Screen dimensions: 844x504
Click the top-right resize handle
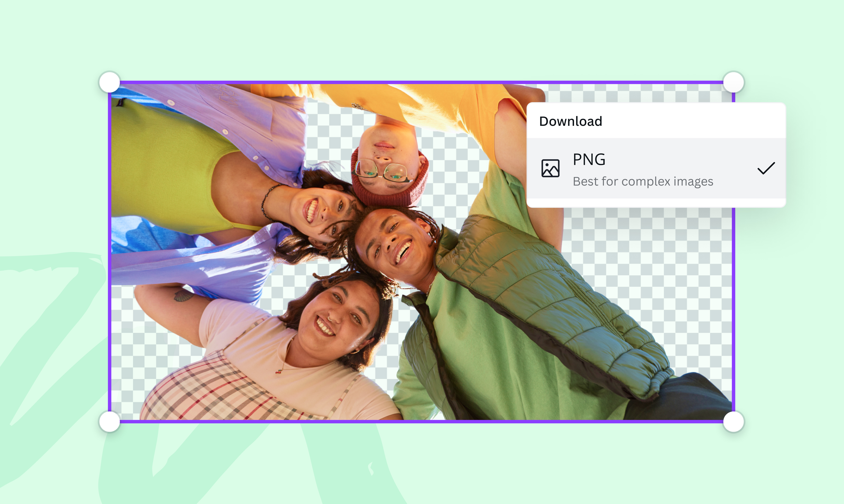(x=734, y=82)
